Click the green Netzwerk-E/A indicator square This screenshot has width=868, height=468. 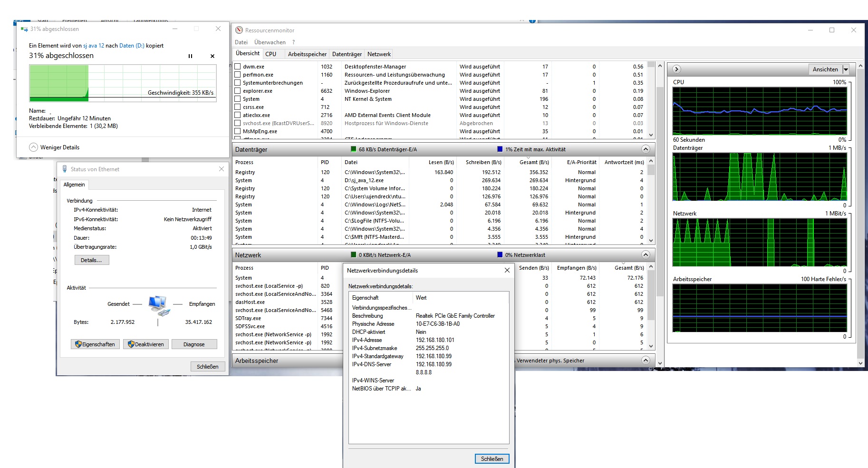click(x=353, y=255)
